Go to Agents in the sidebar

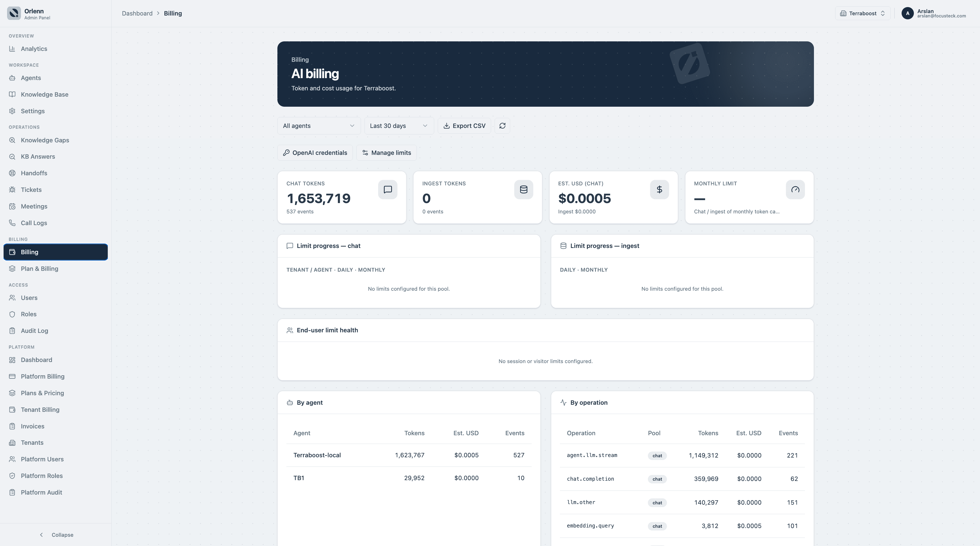[x=56, y=78]
